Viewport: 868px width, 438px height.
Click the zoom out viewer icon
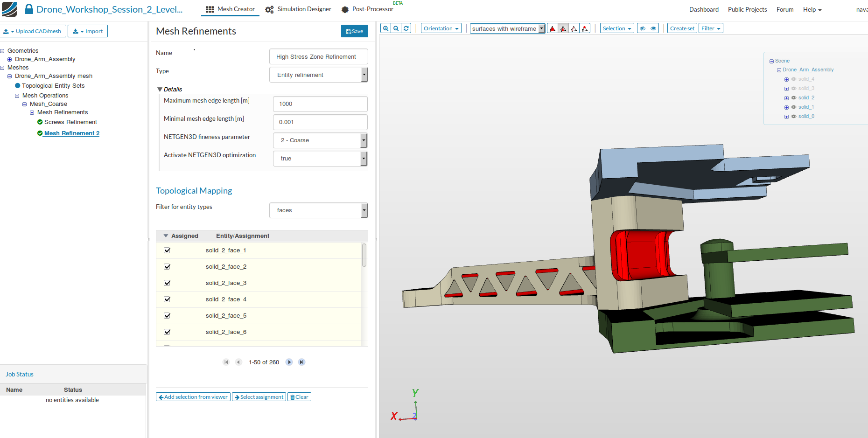[x=396, y=28]
